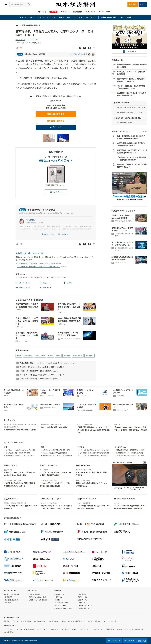Follow the ダイバーシティ topic plus button

click(17, 283)
